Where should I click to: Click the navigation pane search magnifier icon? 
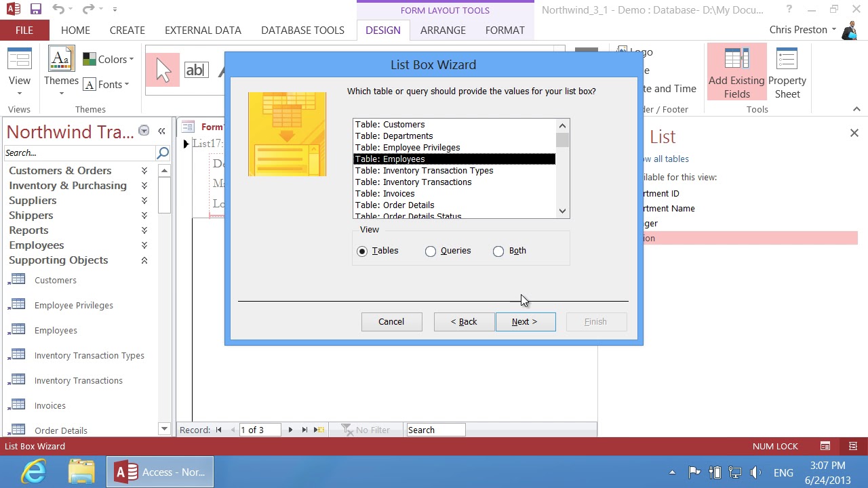pyautogui.click(x=162, y=152)
